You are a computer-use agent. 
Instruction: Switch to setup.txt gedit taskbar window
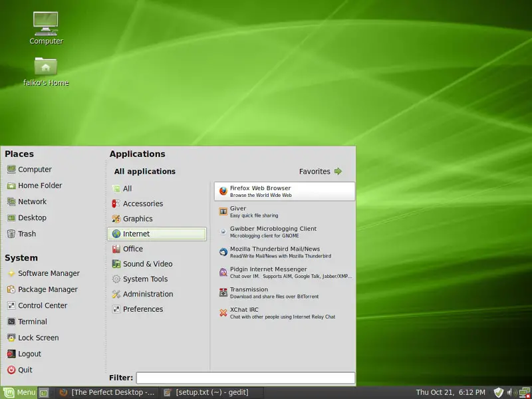tap(211, 392)
